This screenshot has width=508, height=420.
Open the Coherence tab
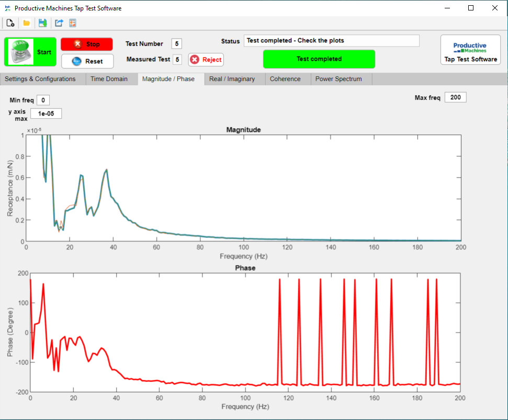pyautogui.click(x=285, y=79)
